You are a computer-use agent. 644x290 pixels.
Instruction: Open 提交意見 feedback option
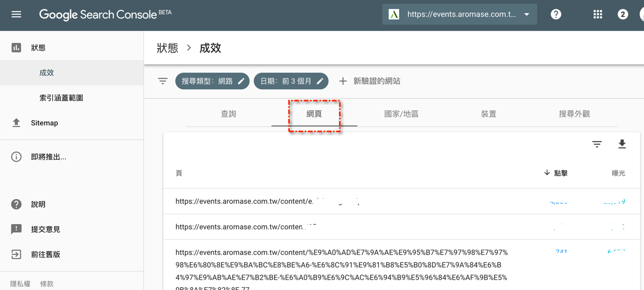[46, 229]
